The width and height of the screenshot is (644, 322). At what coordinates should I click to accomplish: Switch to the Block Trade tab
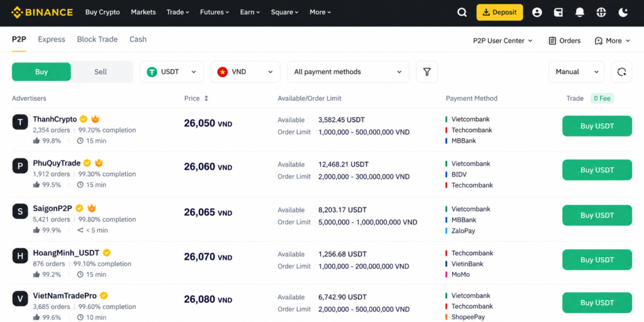coord(97,40)
